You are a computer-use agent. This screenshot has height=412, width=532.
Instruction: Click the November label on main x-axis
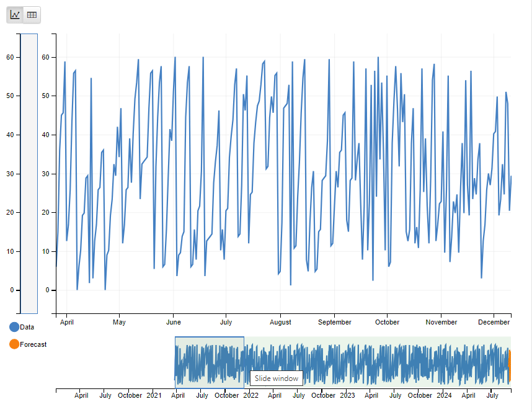coord(441,323)
